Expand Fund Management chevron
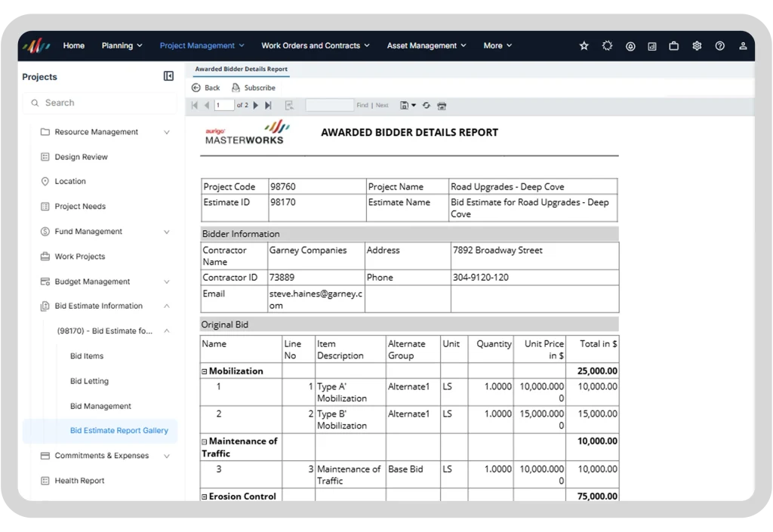Screen dimensions: 773x532 click(x=167, y=232)
